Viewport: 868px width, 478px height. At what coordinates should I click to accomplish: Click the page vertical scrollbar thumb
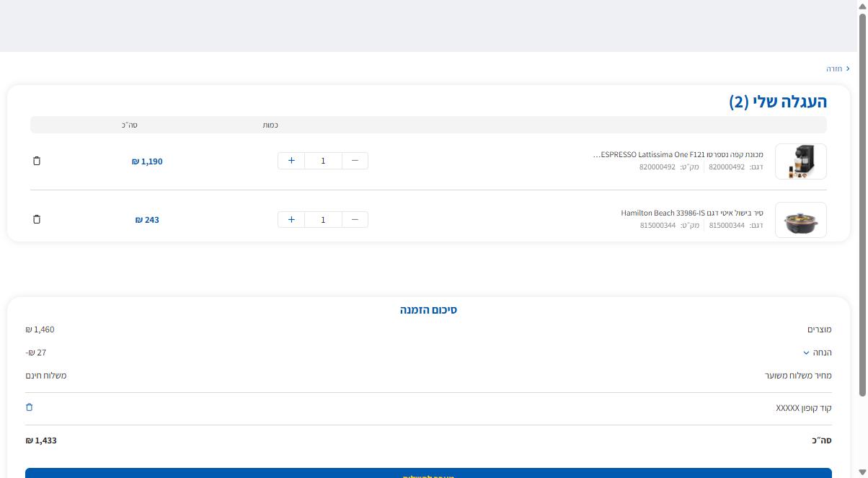pyautogui.click(x=862, y=204)
